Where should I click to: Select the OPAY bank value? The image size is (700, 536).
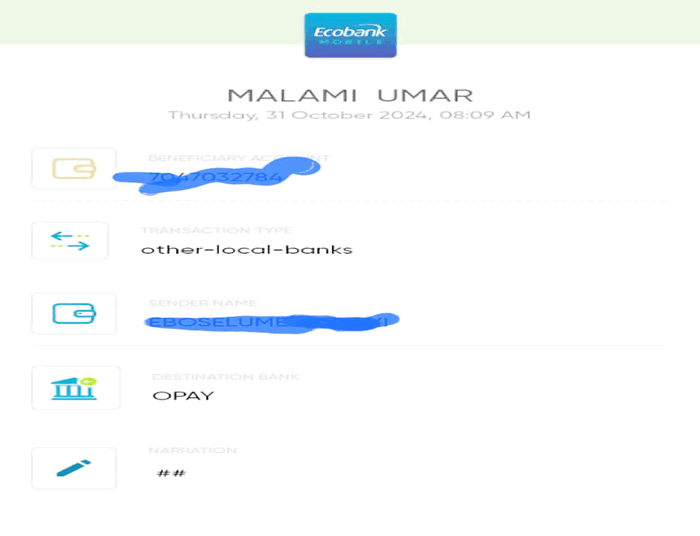pos(183,396)
